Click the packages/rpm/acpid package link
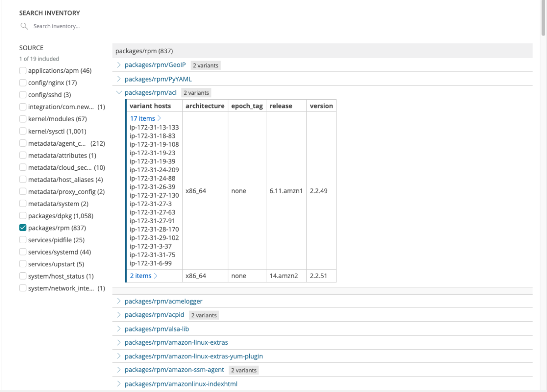 [155, 315]
